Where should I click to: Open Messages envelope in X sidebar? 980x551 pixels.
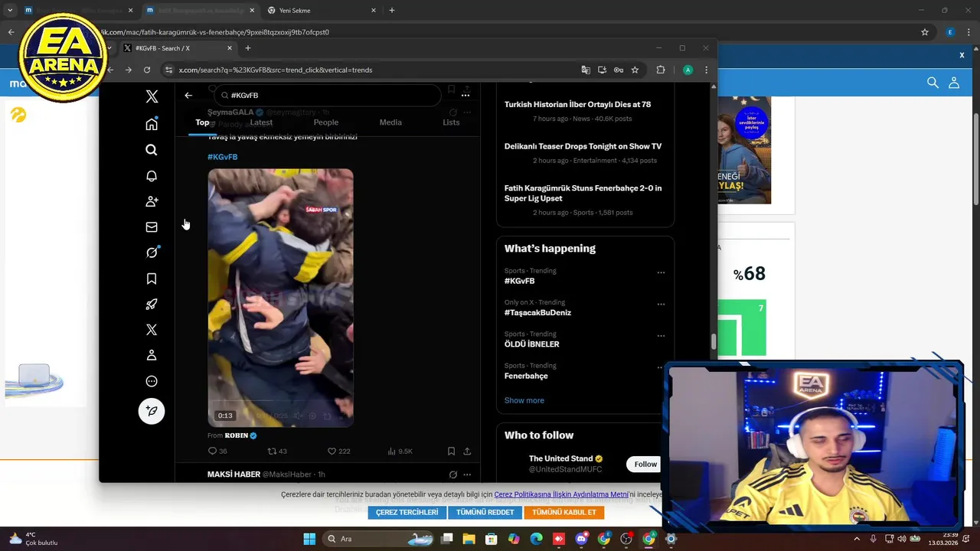click(152, 227)
